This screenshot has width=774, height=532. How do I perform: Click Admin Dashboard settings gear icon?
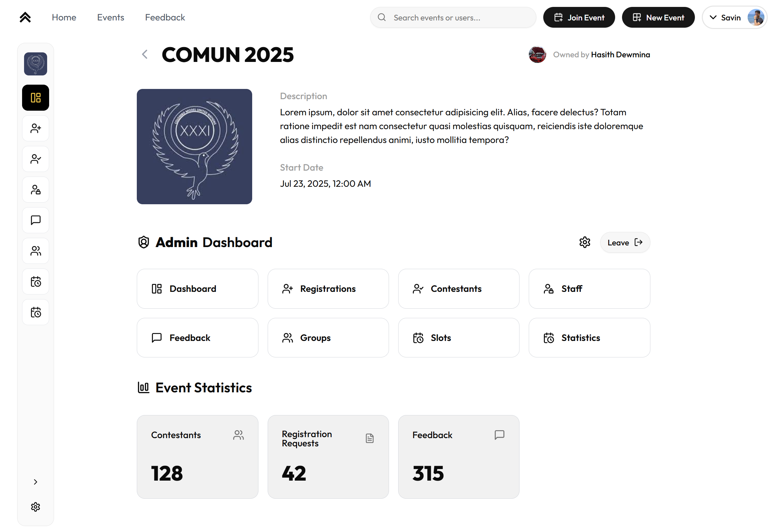pyautogui.click(x=584, y=242)
